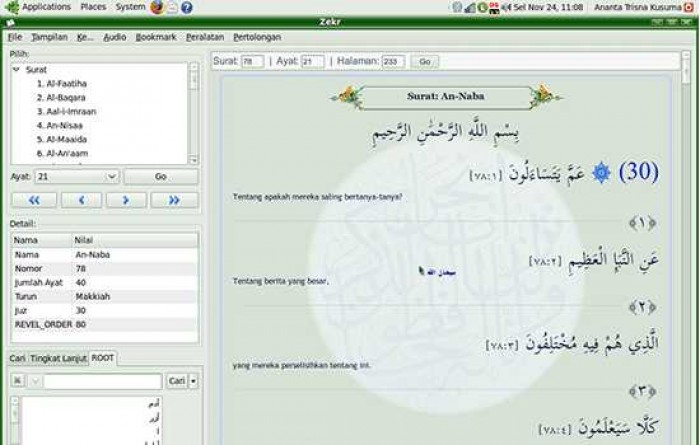The width and height of the screenshot is (700, 445).
Task: Click the volume speaker tray icon
Action: (x=506, y=7)
